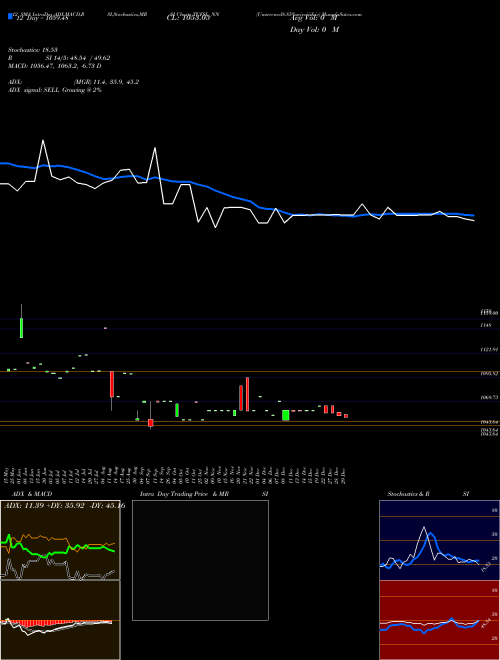Click the 'Avg Vol: 0 M' label
Image resolution: width=500 pixels, height=660 pixels.
coord(314,18)
